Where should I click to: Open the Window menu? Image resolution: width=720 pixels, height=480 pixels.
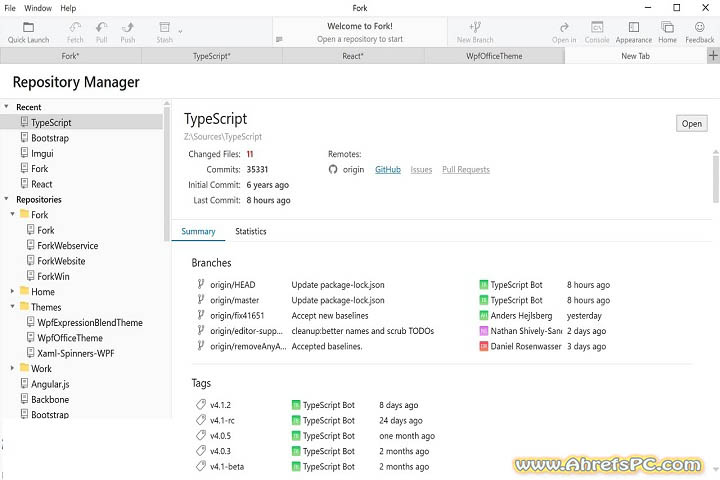click(38, 8)
